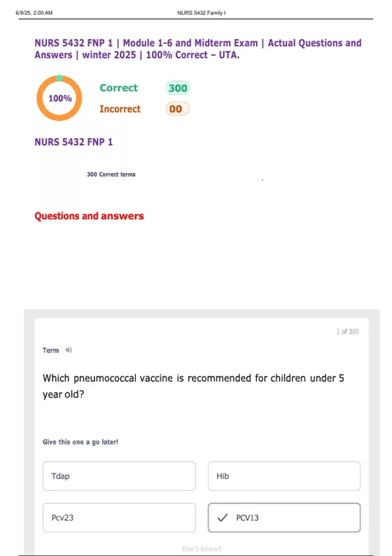Click the 1 of 300 progress counter
This screenshot has width=392, height=556.
[x=347, y=331]
